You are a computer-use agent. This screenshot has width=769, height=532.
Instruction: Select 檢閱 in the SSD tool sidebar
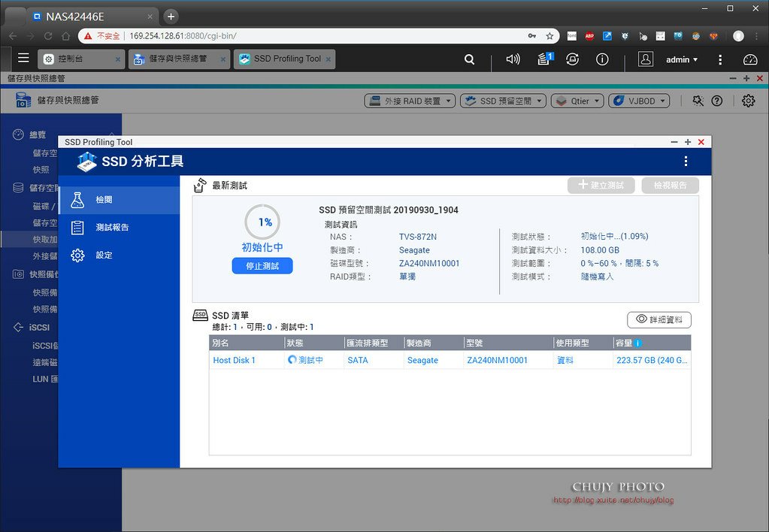(120, 200)
